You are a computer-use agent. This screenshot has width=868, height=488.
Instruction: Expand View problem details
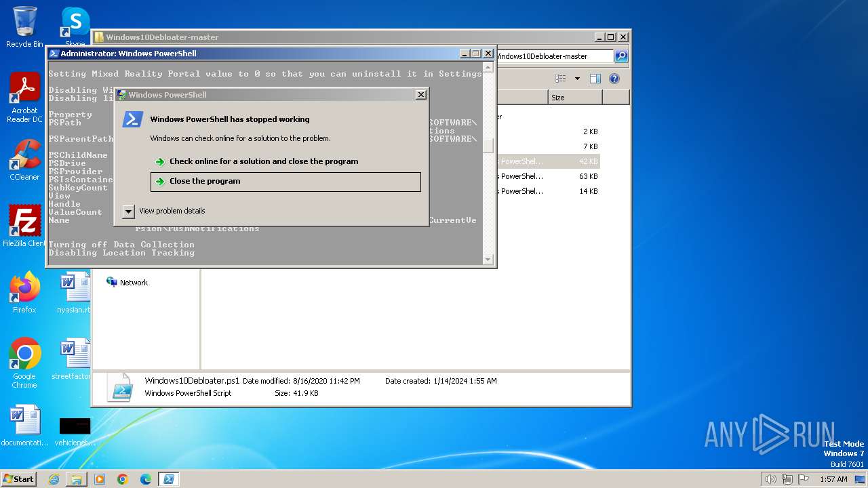pyautogui.click(x=163, y=211)
